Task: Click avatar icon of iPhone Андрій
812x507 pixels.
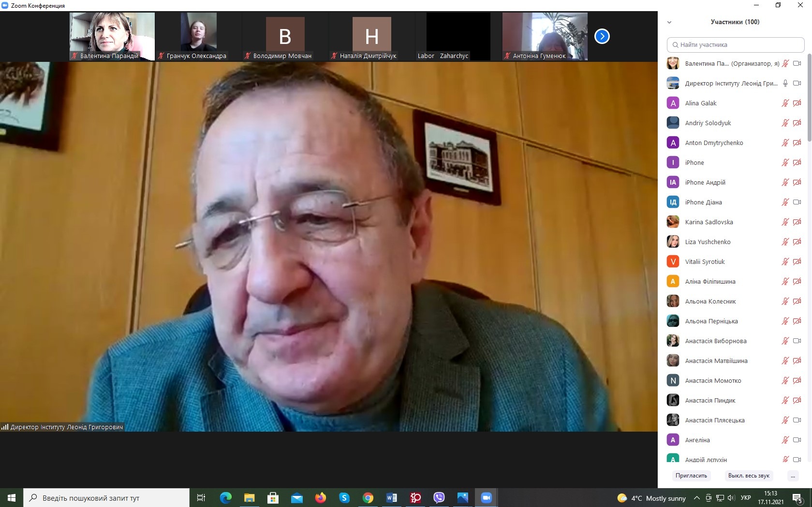Action: 673,182
